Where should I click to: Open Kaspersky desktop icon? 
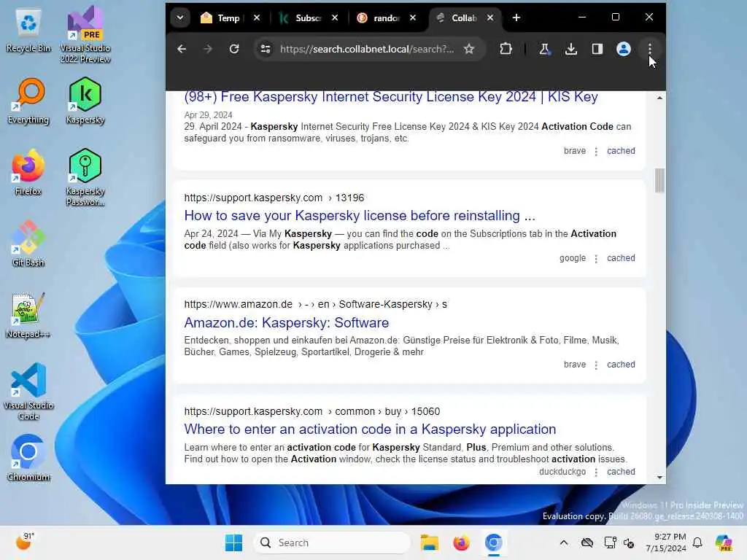[x=85, y=101]
